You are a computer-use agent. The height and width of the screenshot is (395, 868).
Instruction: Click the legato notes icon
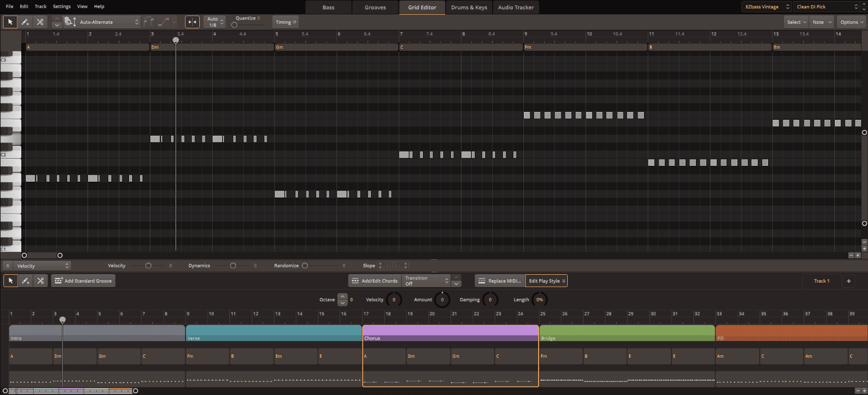coord(148,22)
